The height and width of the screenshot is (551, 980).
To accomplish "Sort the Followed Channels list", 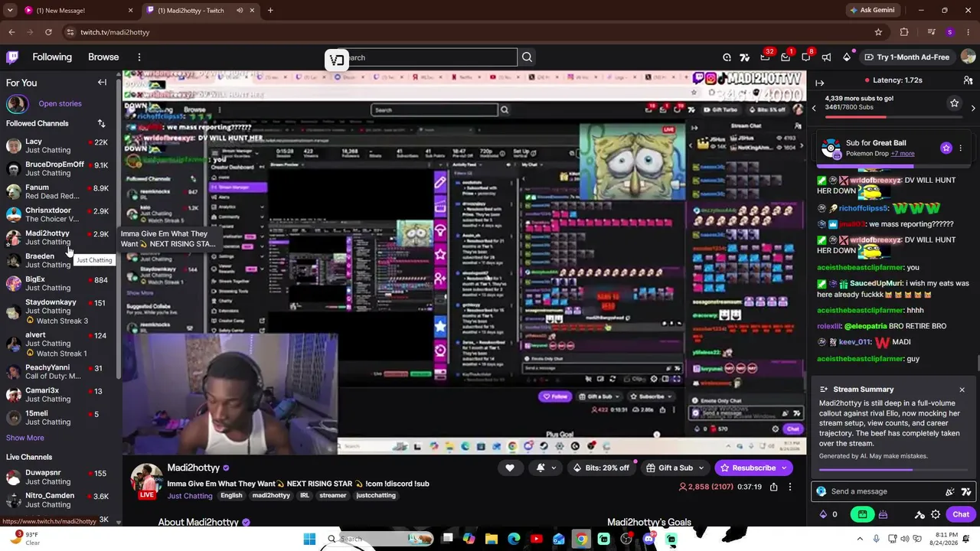I will click(x=101, y=123).
